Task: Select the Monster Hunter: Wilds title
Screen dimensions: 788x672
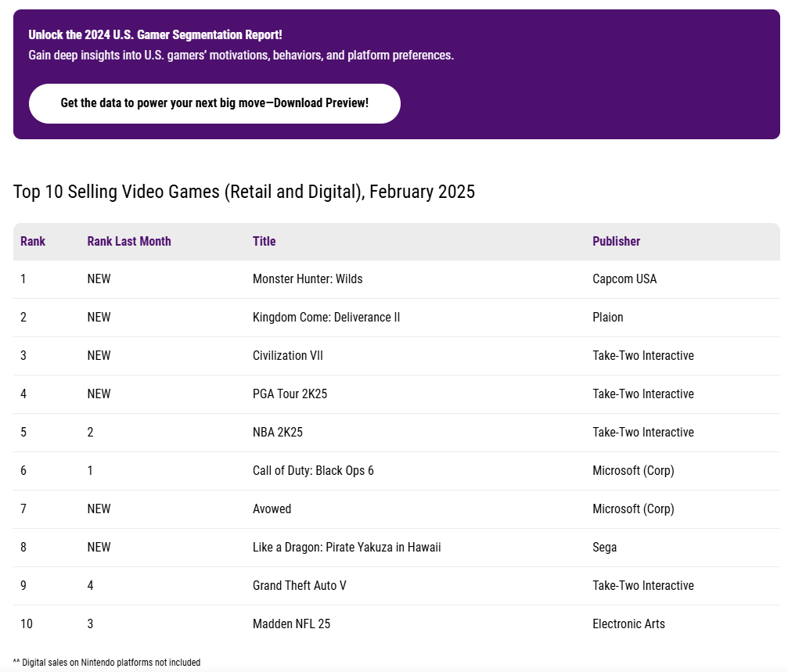Action: pyautogui.click(x=308, y=279)
